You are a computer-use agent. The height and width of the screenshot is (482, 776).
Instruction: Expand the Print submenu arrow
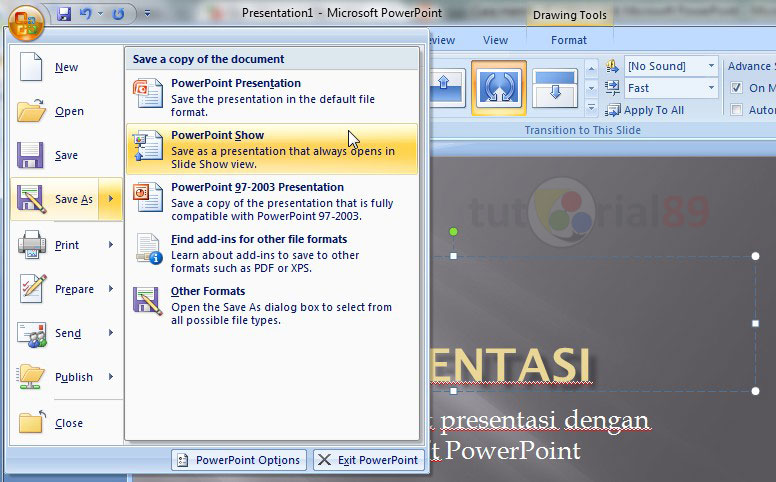(111, 244)
